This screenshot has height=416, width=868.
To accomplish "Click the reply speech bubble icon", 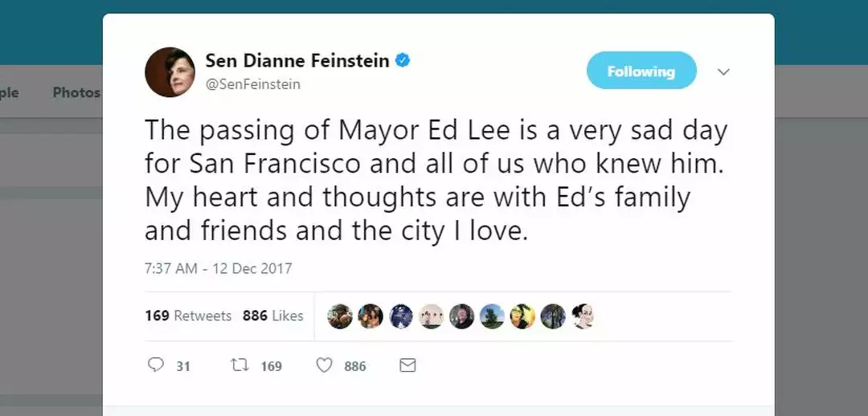I will (156, 365).
